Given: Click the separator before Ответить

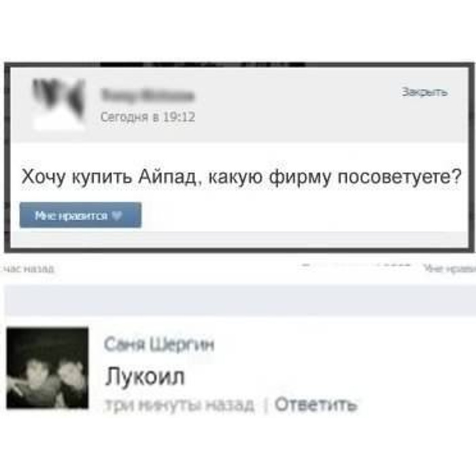Looking at the screenshot, I should (266, 405).
